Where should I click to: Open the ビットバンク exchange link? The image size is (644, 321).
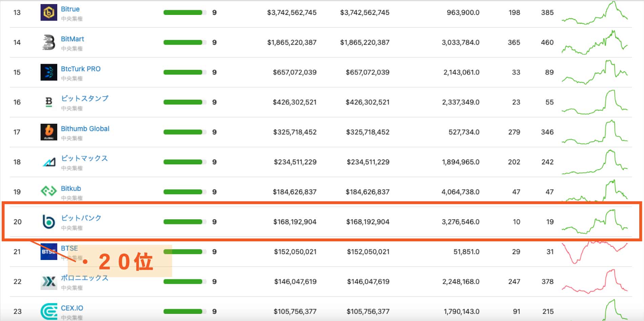81,218
